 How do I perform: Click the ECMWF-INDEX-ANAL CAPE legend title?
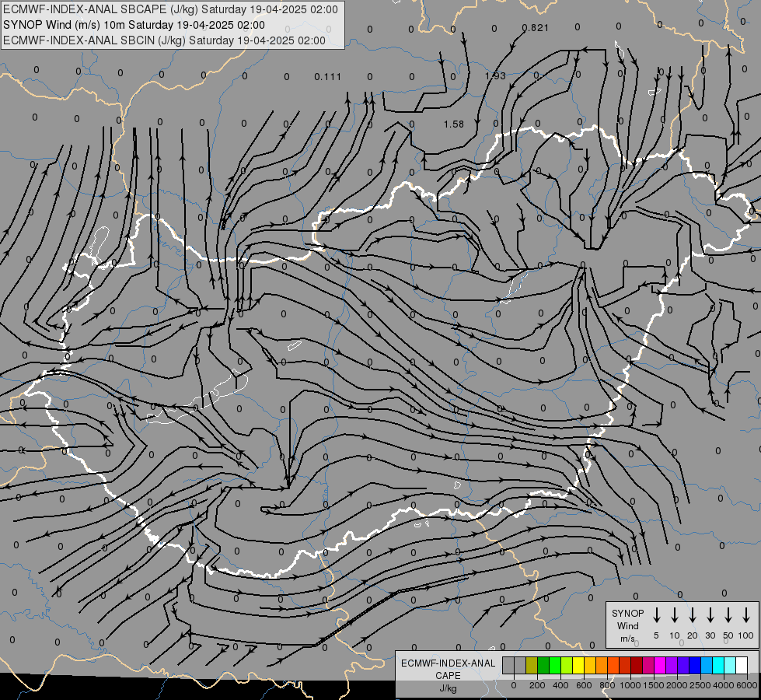coord(448,669)
